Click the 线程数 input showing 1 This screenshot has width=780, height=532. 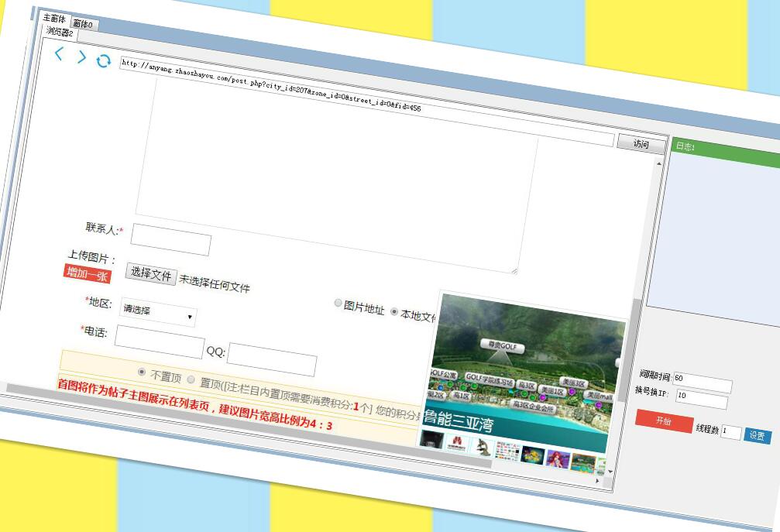[x=730, y=432]
